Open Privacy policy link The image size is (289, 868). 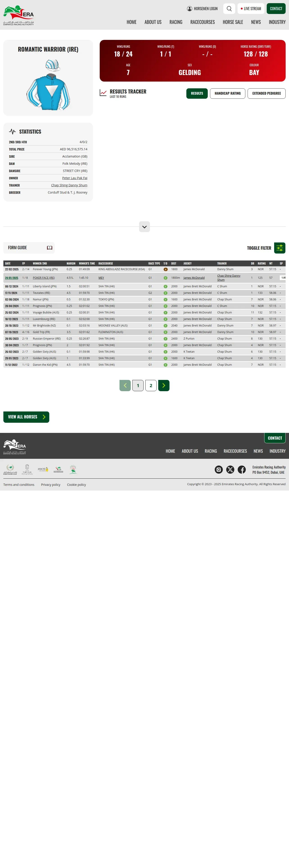point(51,485)
